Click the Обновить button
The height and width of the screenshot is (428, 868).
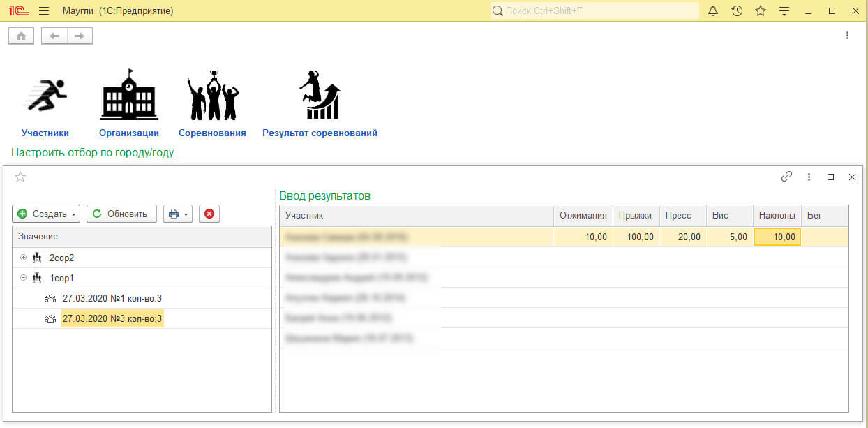coord(121,214)
